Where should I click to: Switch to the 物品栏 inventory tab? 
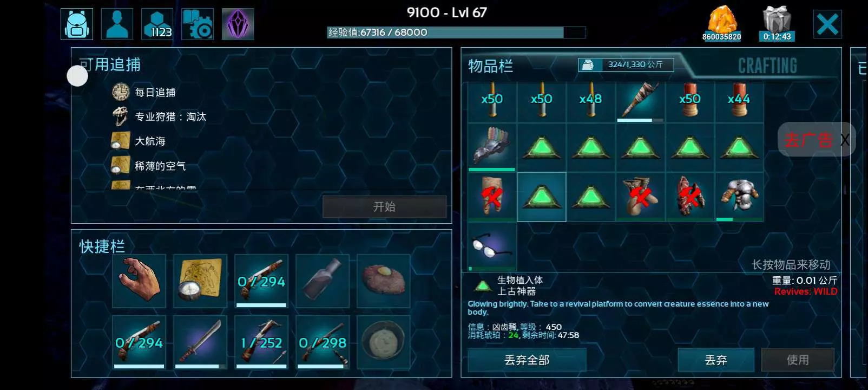click(490, 66)
